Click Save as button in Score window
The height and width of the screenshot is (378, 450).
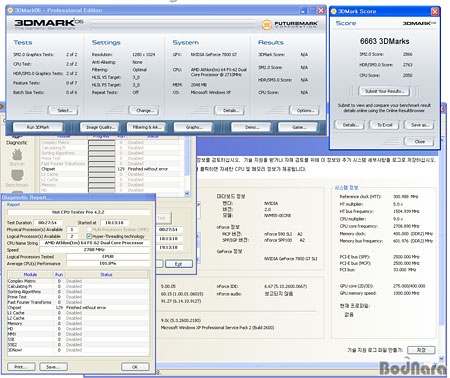click(x=419, y=125)
